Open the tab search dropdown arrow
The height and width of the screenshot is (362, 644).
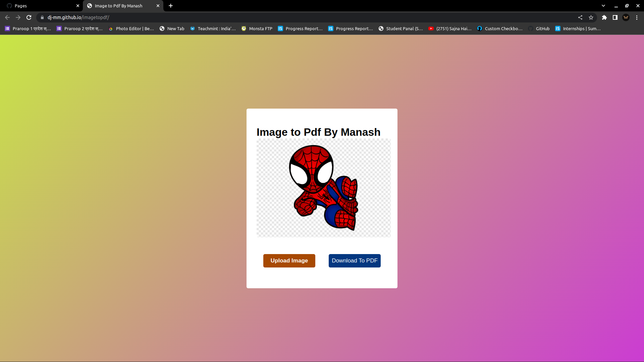coord(603,6)
